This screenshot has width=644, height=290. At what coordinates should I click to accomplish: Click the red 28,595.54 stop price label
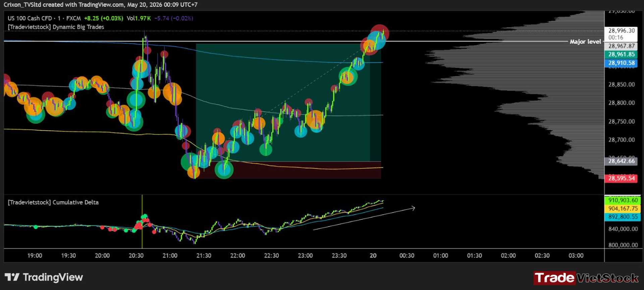click(621, 178)
